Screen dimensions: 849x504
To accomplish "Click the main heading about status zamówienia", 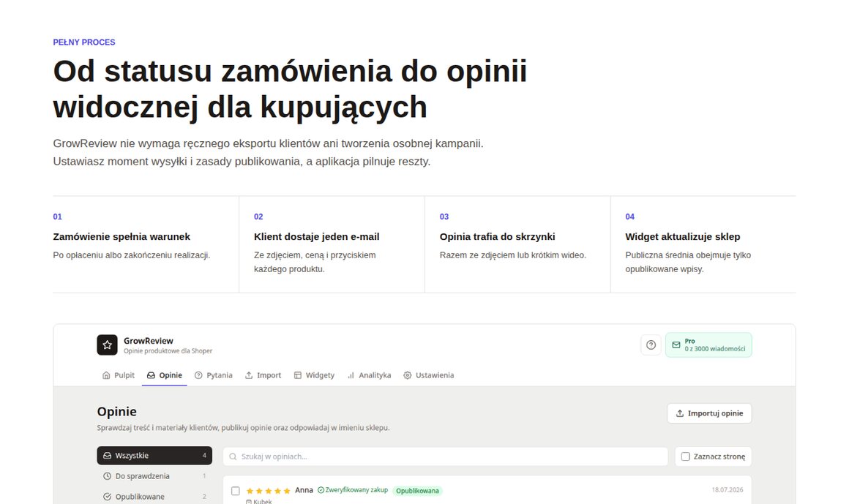I will coord(290,89).
